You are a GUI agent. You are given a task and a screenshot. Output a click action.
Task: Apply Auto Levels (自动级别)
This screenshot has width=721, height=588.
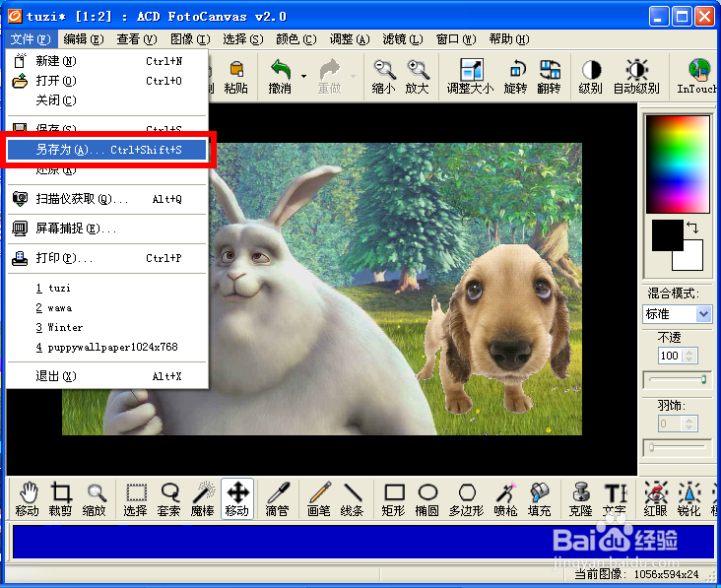636,77
